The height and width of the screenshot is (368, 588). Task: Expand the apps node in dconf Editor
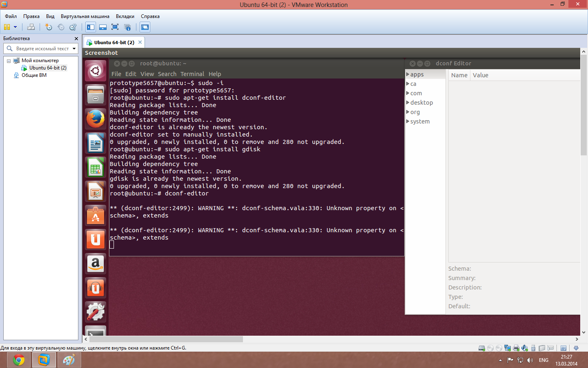[408, 74]
